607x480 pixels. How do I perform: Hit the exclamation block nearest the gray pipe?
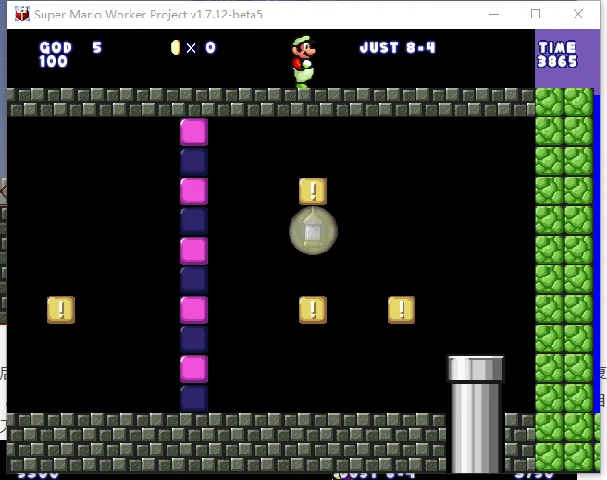401,310
